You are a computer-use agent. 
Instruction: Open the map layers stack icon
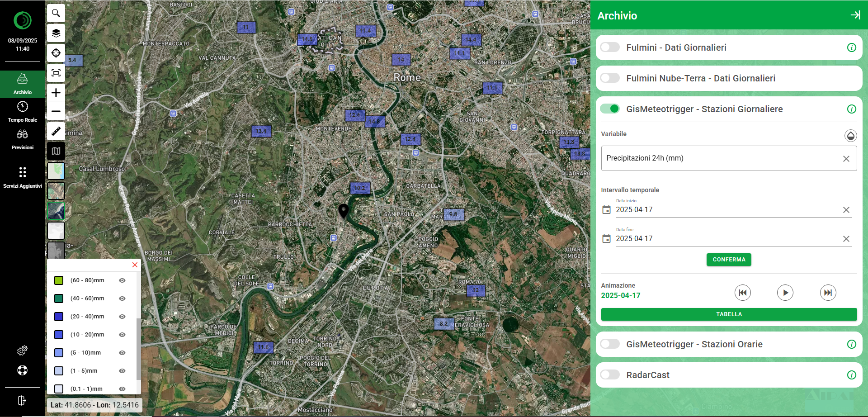point(56,33)
